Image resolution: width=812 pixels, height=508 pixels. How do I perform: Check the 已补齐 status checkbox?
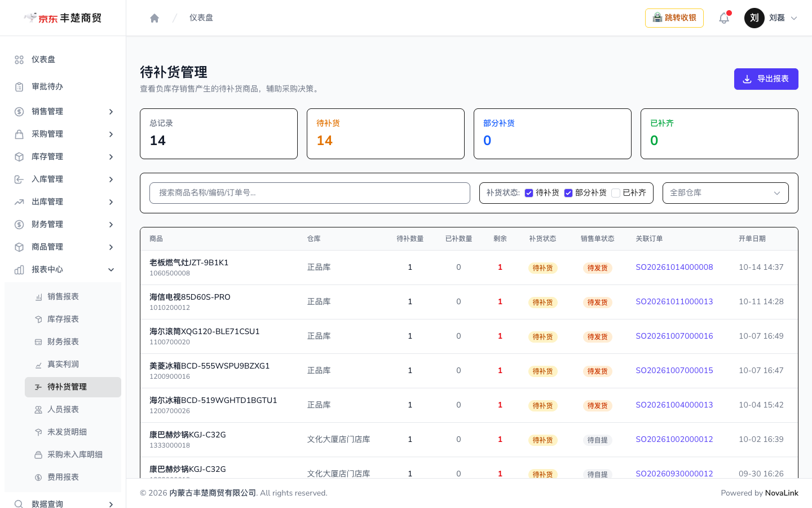pyautogui.click(x=616, y=193)
